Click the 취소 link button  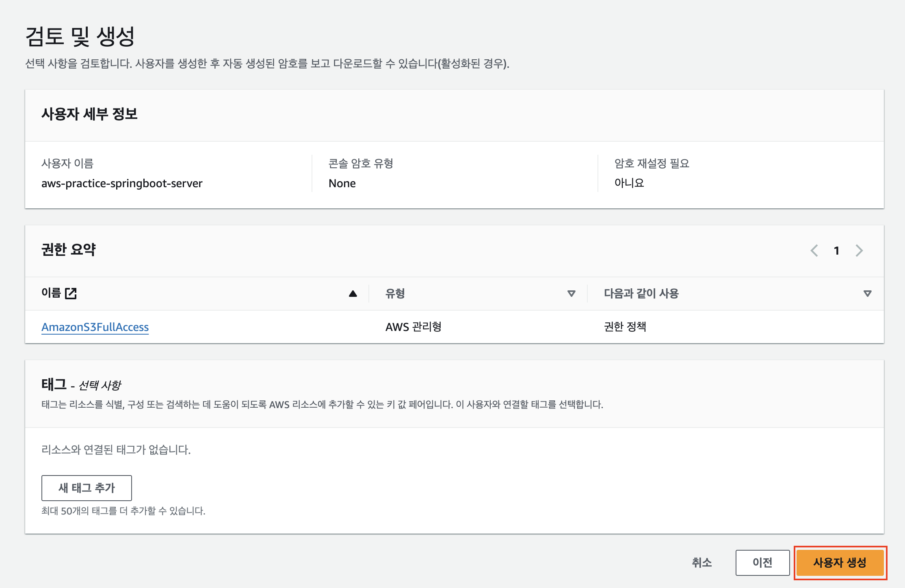[701, 562]
